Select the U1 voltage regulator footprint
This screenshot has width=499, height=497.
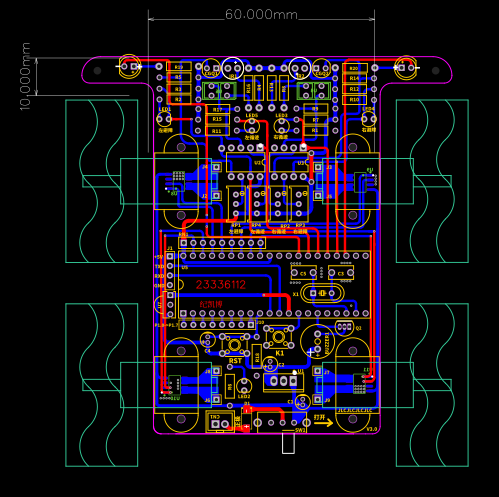283,381
